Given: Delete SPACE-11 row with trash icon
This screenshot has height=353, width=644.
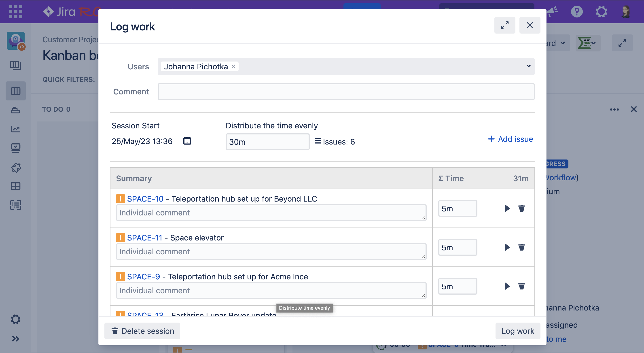Looking at the screenshot, I should click(x=521, y=247).
